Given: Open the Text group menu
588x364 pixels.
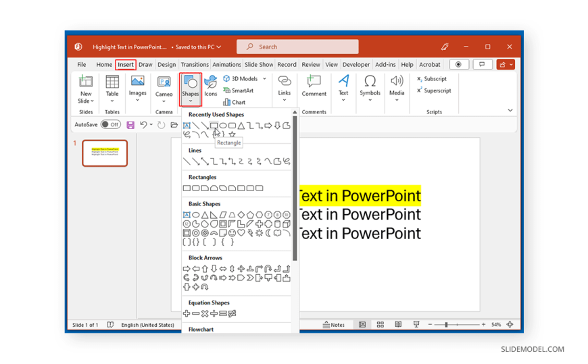Looking at the screenshot, I should [343, 88].
